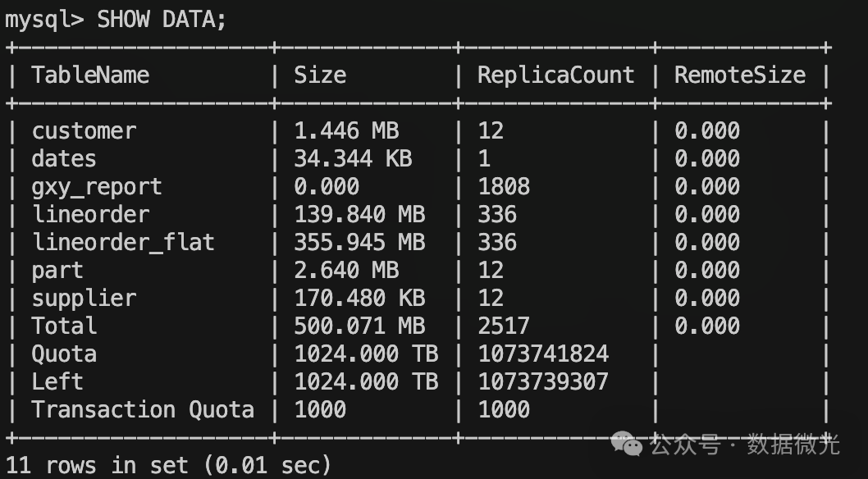868x479 pixels.
Task: Select the TableName column header
Action: click(90, 75)
